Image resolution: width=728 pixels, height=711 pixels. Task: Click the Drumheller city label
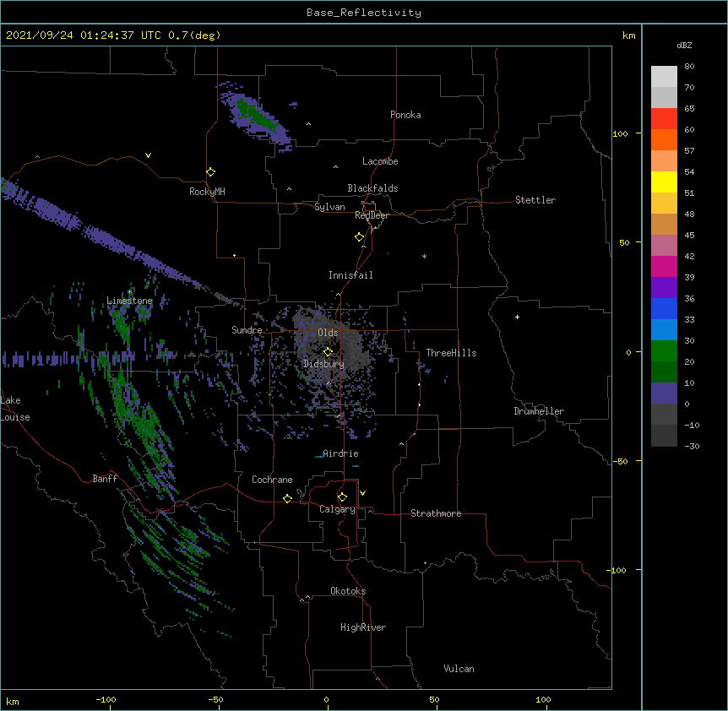pyautogui.click(x=539, y=411)
